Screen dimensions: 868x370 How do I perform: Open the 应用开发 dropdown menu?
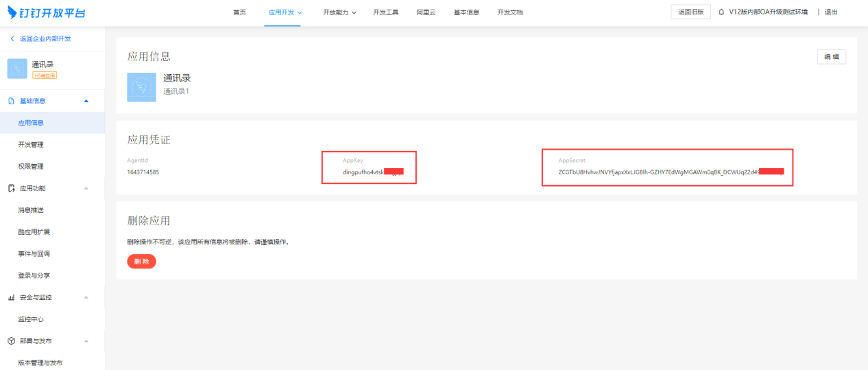coord(285,12)
